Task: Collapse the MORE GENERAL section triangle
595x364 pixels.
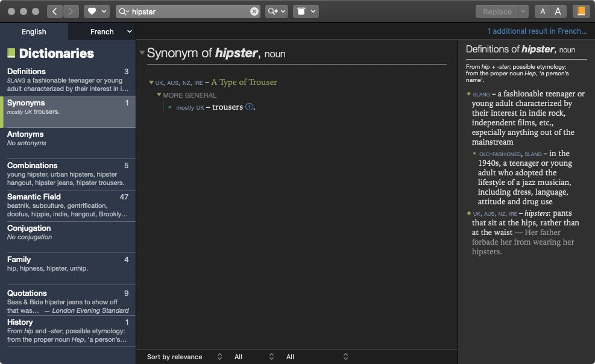Action: (x=159, y=95)
